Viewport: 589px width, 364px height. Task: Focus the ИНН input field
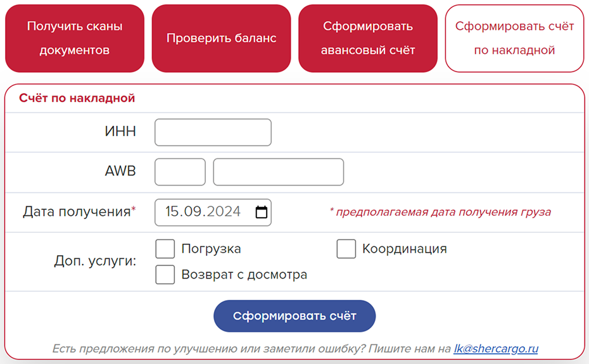pos(213,132)
